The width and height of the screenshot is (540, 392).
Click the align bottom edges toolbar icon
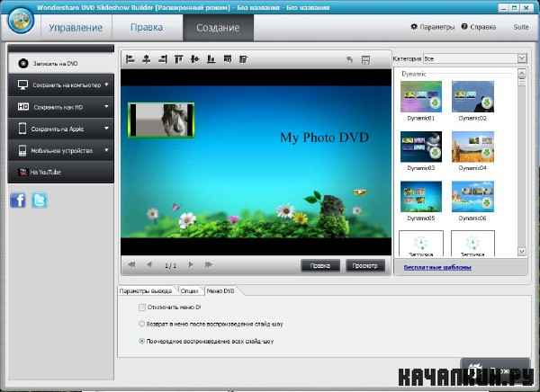[x=211, y=59]
